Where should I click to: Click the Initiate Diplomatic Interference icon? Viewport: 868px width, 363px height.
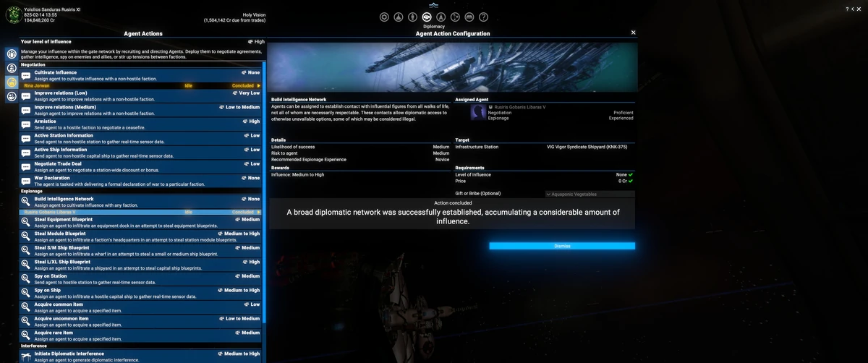26,356
